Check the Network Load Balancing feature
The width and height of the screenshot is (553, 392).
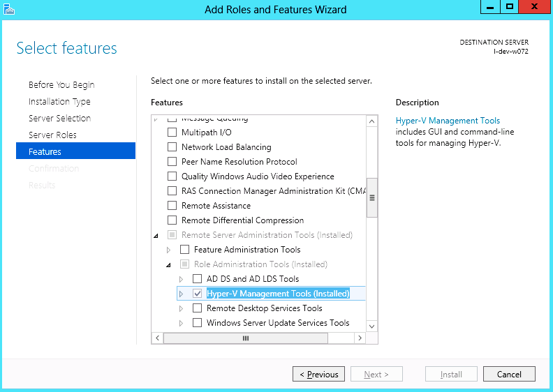coord(172,147)
